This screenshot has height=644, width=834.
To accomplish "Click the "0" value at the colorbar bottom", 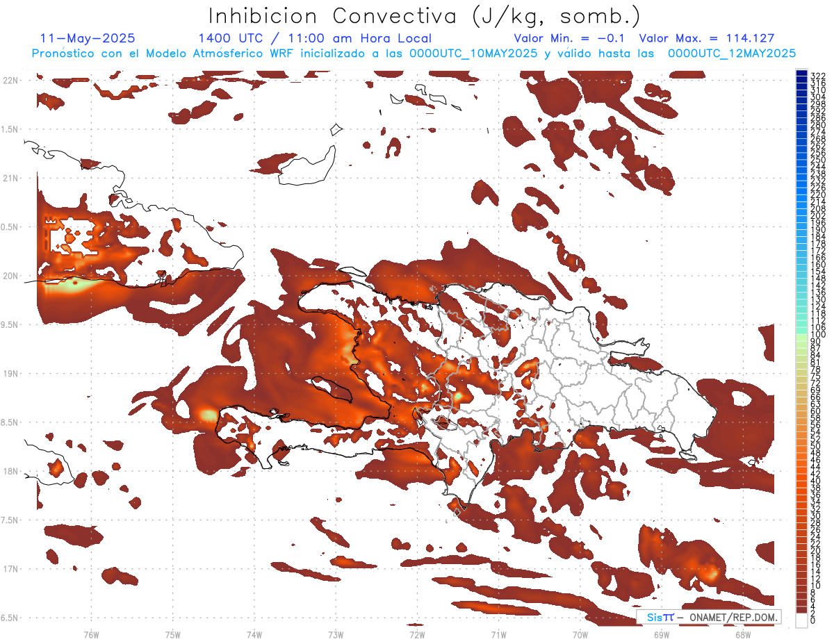I will (813, 621).
